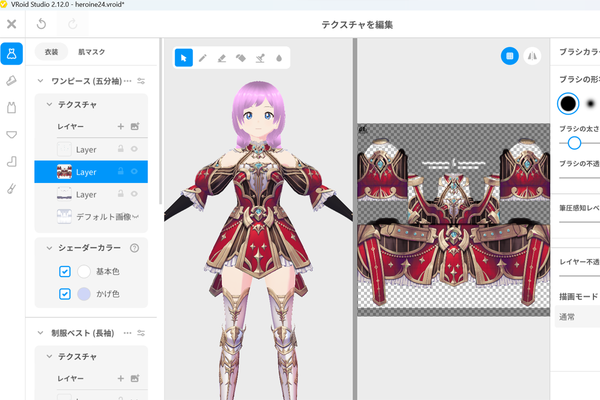
Task: Close the texture editor with the X icon
Action: tap(11, 24)
